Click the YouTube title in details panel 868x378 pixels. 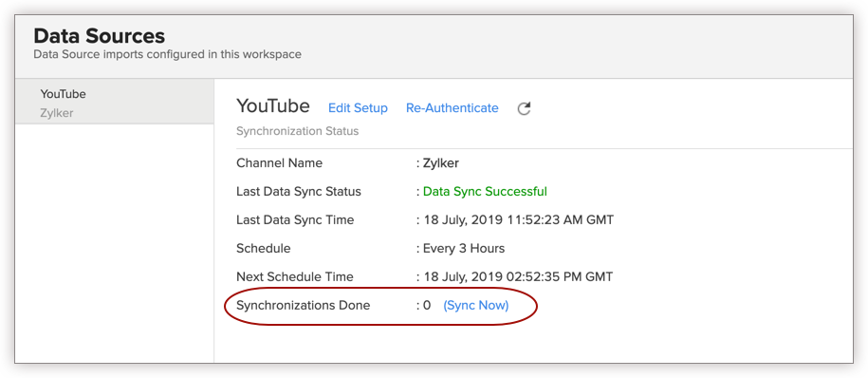pos(273,105)
